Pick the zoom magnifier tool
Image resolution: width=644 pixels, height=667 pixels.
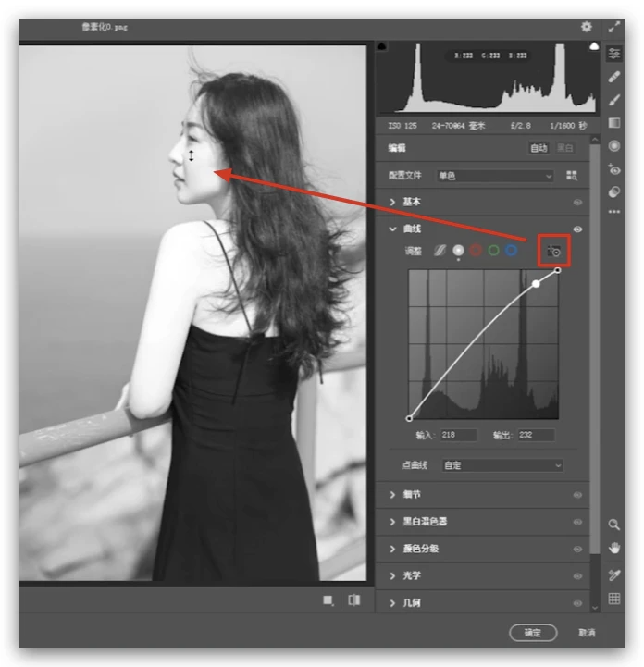pos(614,525)
